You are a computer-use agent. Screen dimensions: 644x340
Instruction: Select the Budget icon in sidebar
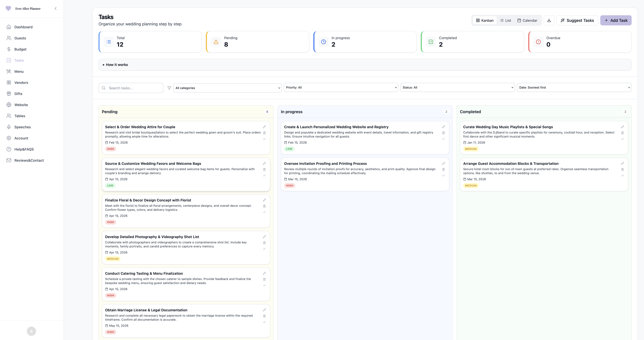9,49
